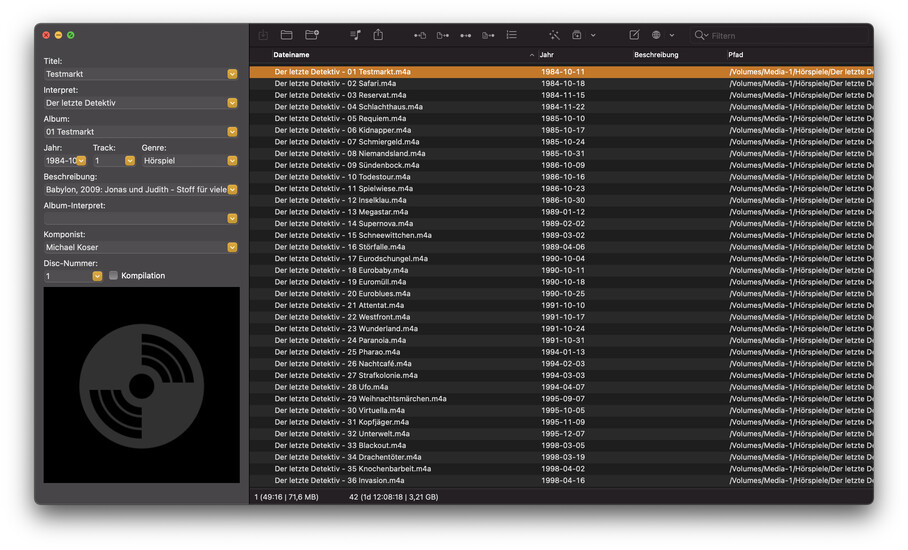The image size is (908, 550).
Task: Click the Add folder icon with plus
Action: point(312,35)
